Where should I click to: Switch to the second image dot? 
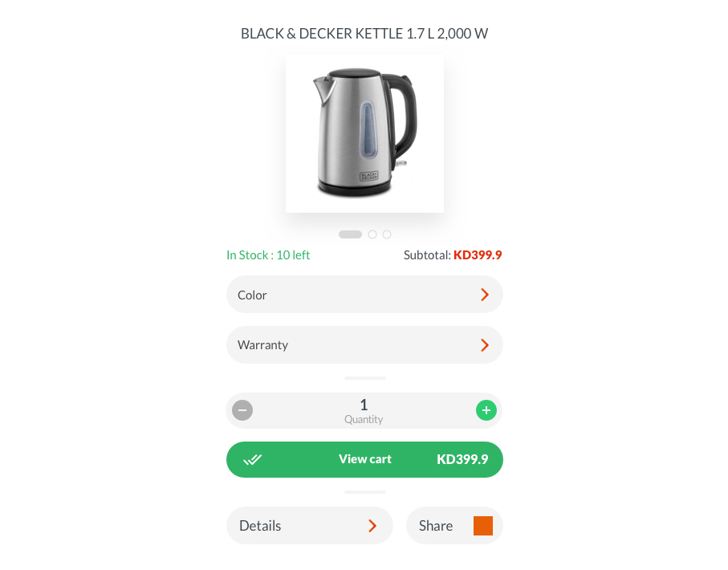point(372,234)
